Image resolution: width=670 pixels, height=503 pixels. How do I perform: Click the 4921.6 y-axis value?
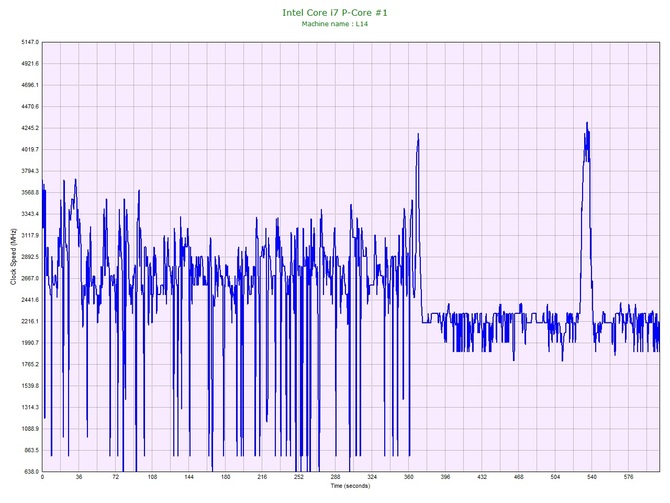click(30, 64)
